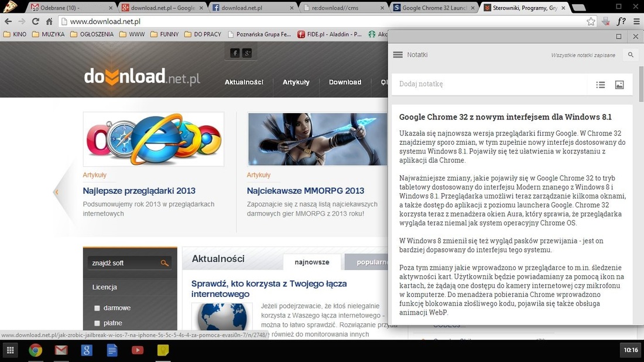Click the notes panel vertical scrollbar

tap(640, 84)
